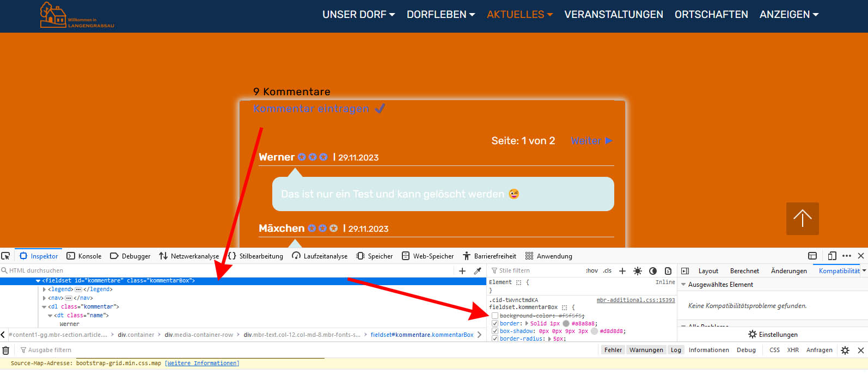The width and height of the screenshot is (868, 382).
Task: Click the eyedropper color picker icon
Action: (x=478, y=270)
